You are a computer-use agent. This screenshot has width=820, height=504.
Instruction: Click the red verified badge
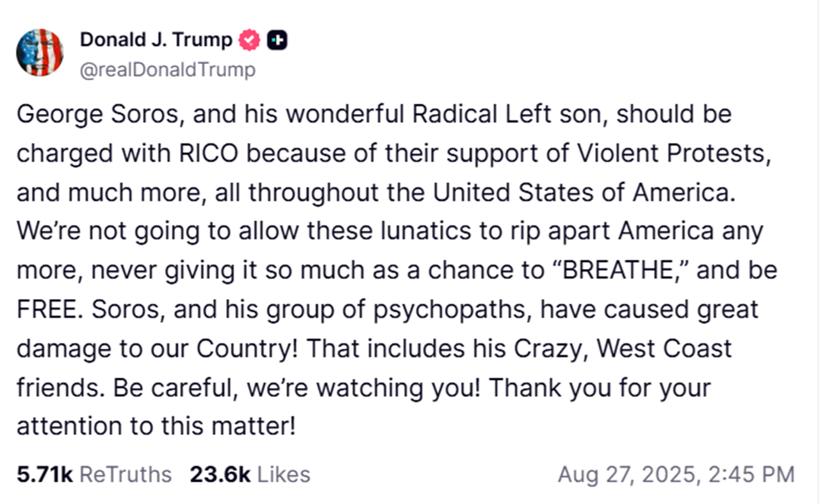pyautogui.click(x=249, y=40)
